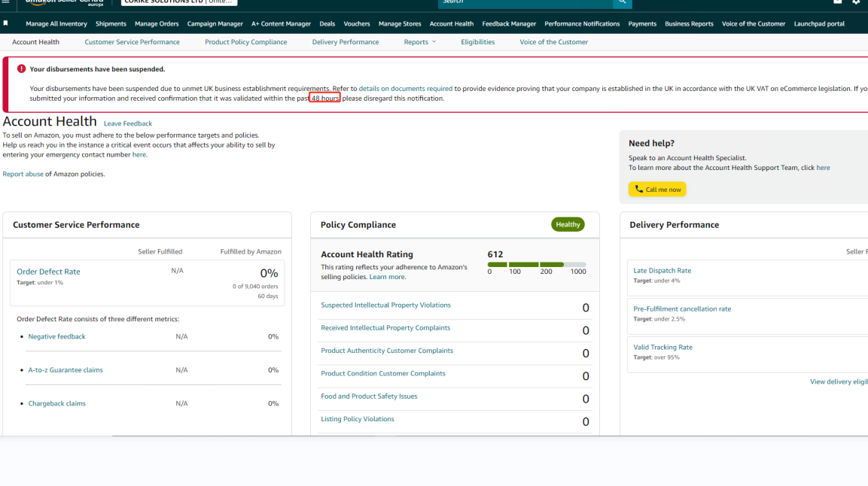Click the red alert icon in the suspension banner

[21, 68]
